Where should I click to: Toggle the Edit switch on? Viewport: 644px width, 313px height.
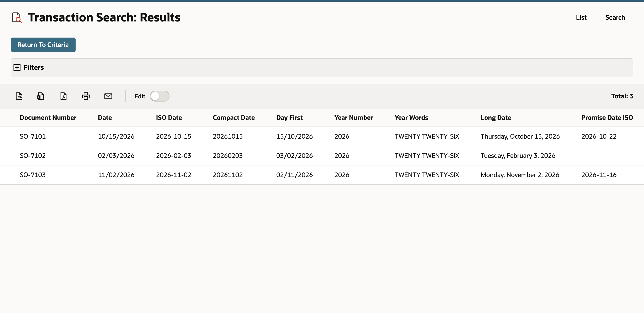click(x=159, y=96)
